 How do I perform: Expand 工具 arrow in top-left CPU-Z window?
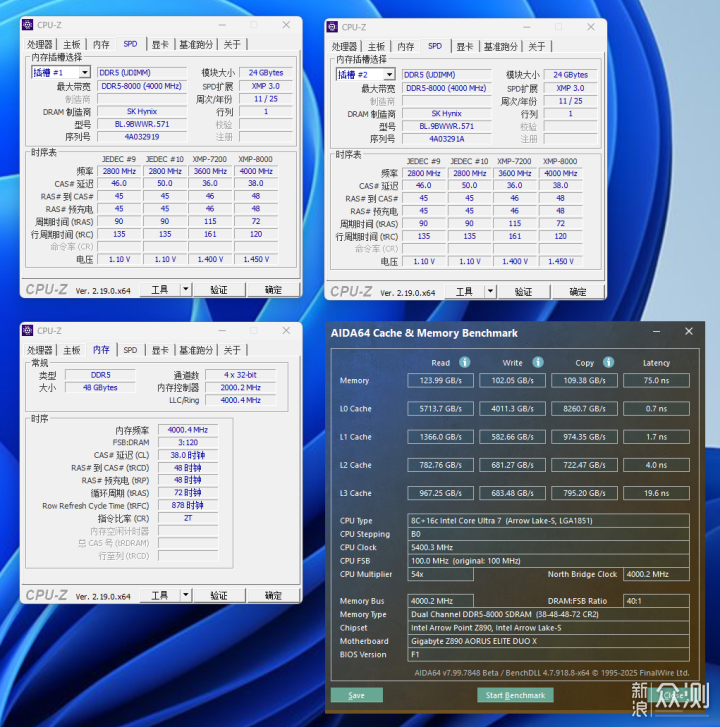(185, 289)
